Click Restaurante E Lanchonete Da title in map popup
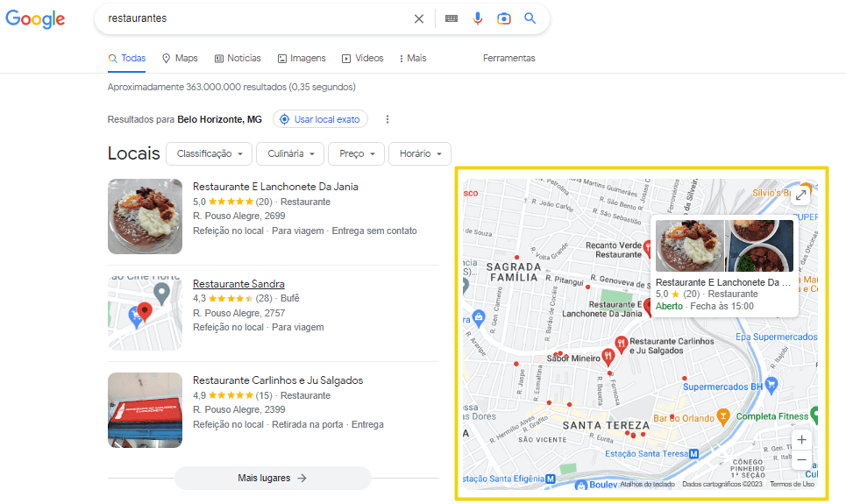Image resolution: width=846 pixels, height=504 pixels. (x=722, y=282)
